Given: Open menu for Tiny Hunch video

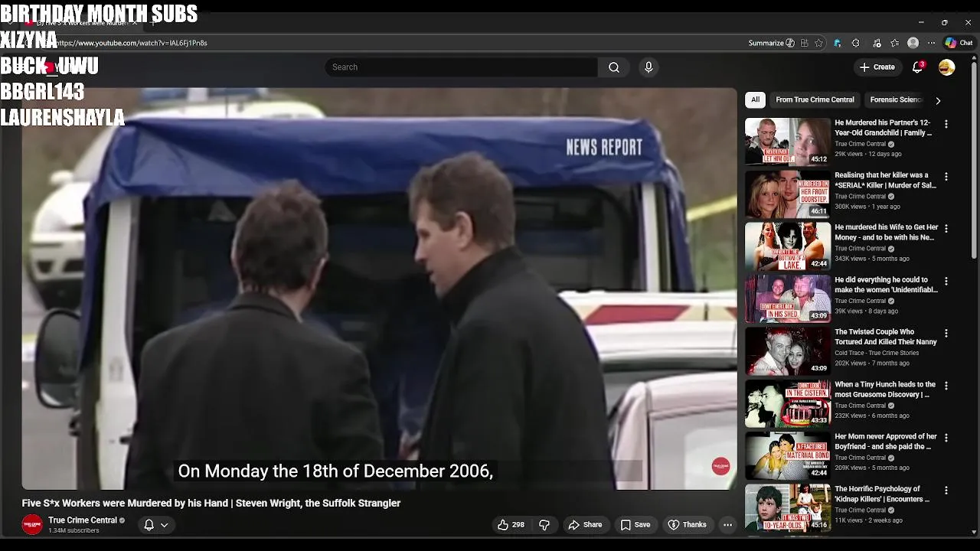Looking at the screenshot, I should pyautogui.click(x=946, y=386).
